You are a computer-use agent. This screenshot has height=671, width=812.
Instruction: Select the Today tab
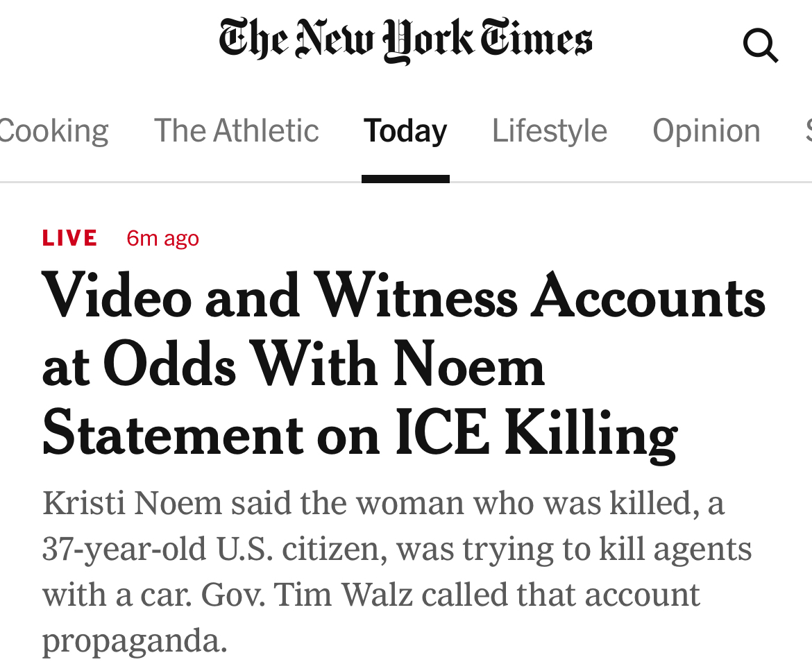tap(405, 130)
